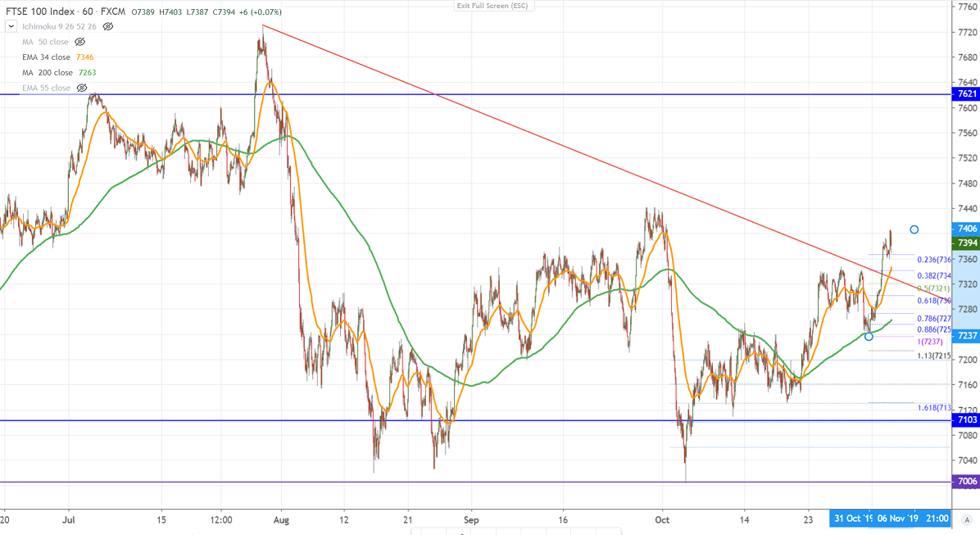The width and height of the screenshot is (980, 535).
Task: Click the purple 7006 price label
Action: 966,481
